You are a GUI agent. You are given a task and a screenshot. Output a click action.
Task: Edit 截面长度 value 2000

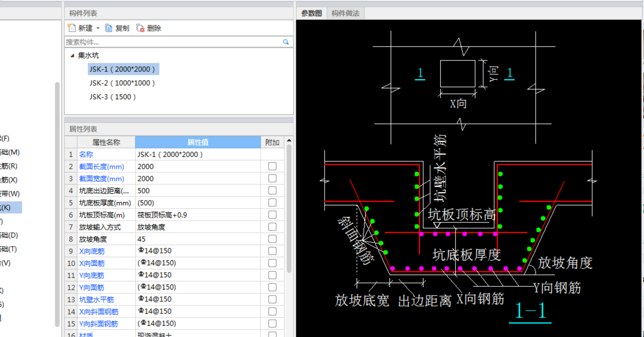(x=198, y=166)
